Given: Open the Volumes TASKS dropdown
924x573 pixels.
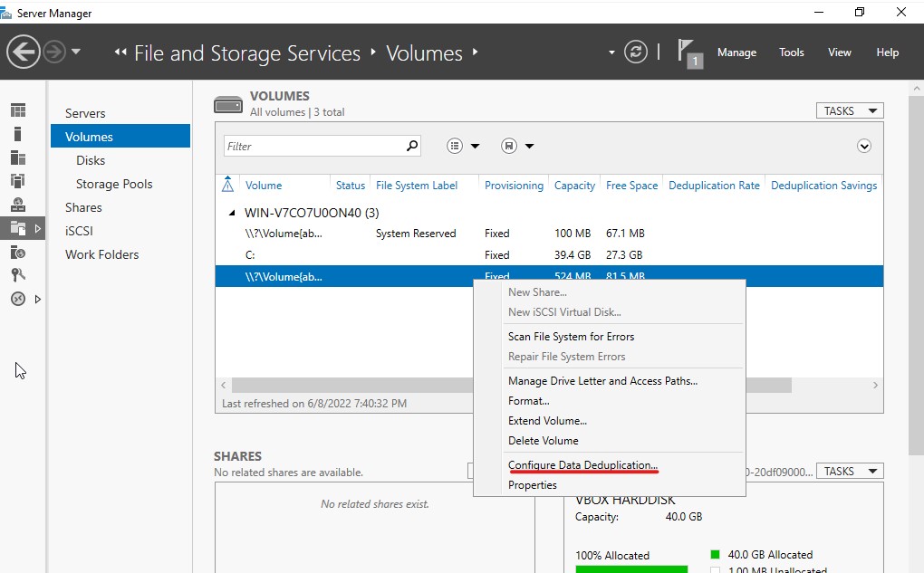Looking at the screenshot, I should click(x=850, y=110).
